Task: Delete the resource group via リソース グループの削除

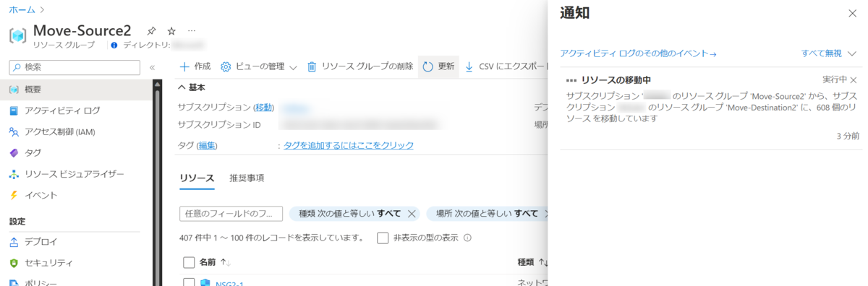Action: coord(360,66)
